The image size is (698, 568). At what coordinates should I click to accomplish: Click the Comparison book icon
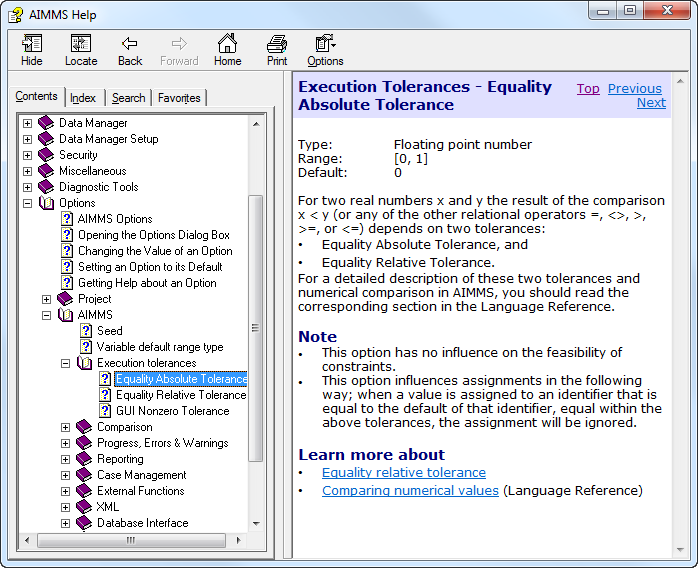[x=84, y=427]
